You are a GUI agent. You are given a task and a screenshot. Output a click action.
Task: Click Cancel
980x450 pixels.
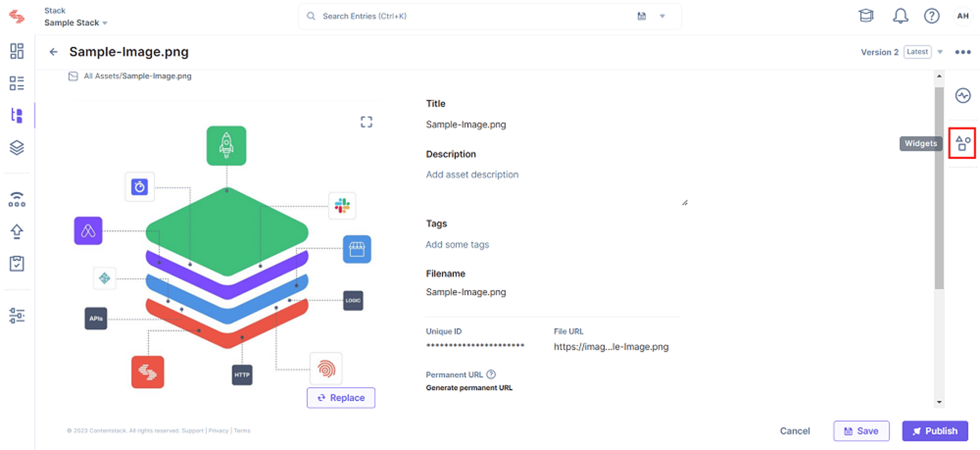[795, 431]
